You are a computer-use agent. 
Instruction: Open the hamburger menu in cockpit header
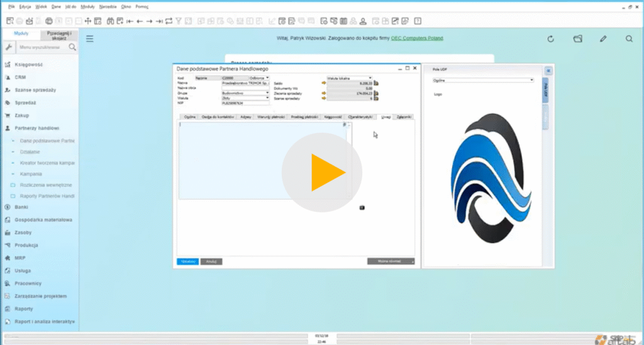90,38
